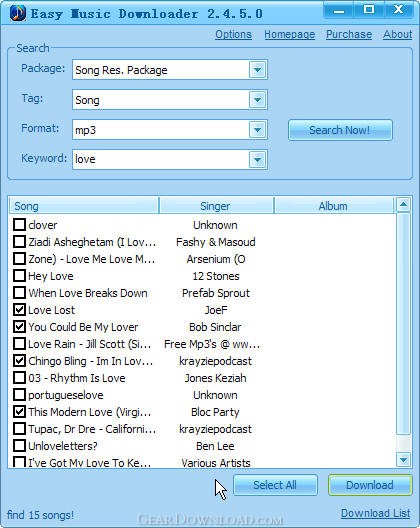420x528 pixels.
Task: Sort results by the Album column header
Action: click(x=333, y=206)
